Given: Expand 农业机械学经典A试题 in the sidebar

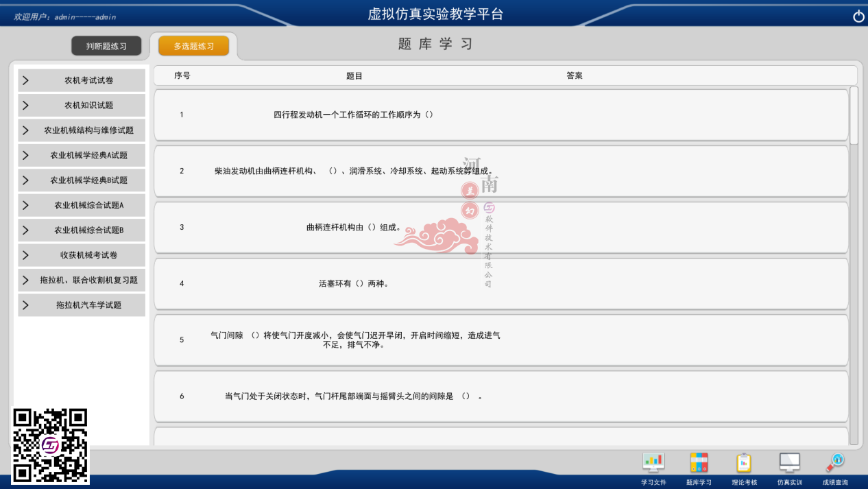Looking at the screenshot, I should point(81,155).
